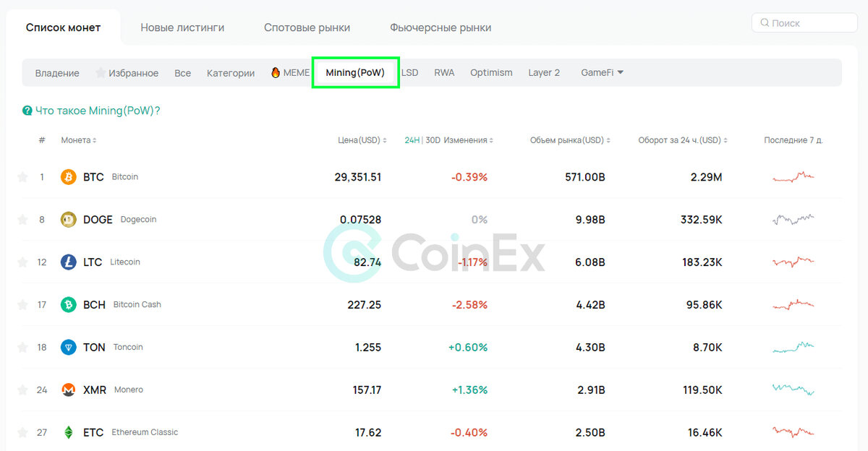
Task: Open the LTC ticker link
Action: point(93,262)
